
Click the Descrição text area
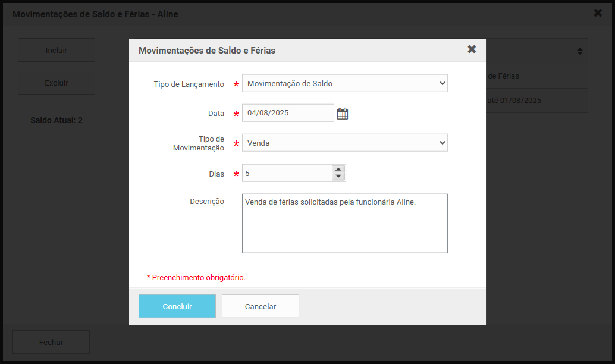[345, 223]
